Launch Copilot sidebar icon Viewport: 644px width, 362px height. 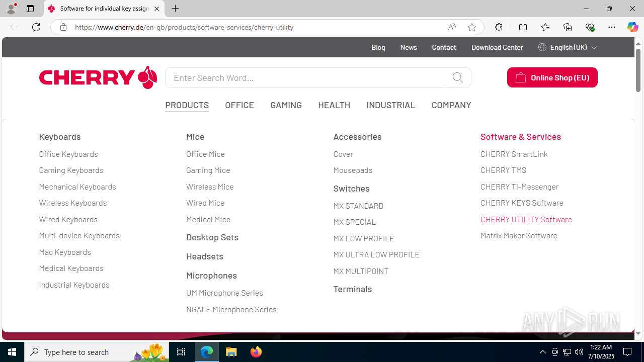632,27
